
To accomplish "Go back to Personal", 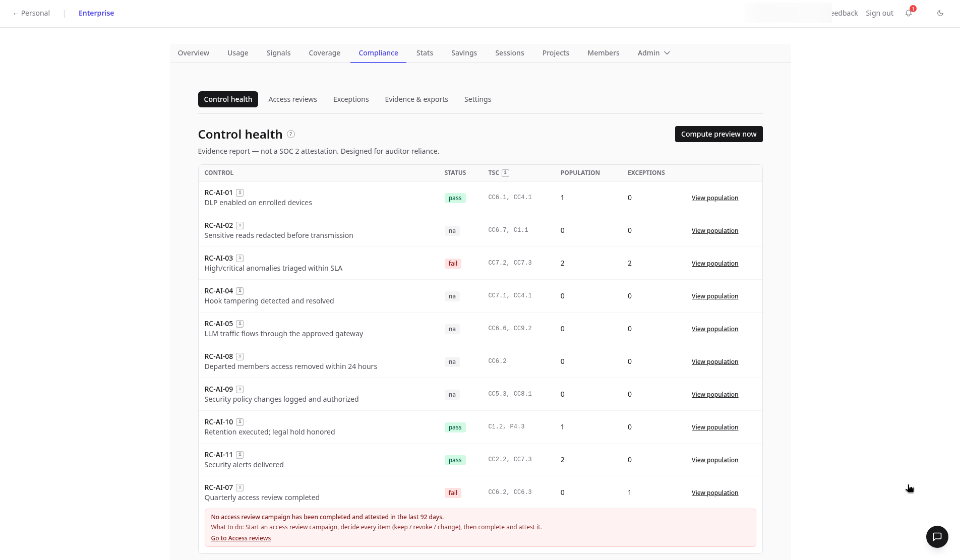I will tap(31, 13).
